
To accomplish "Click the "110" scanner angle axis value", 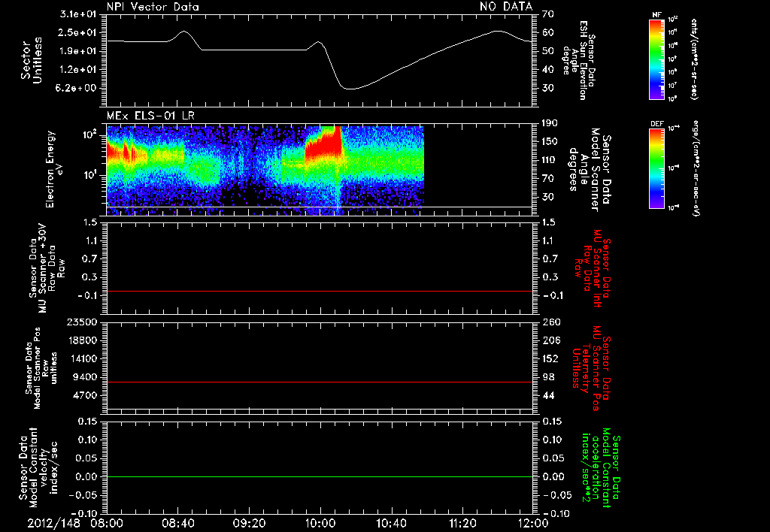I will (550, 160).
